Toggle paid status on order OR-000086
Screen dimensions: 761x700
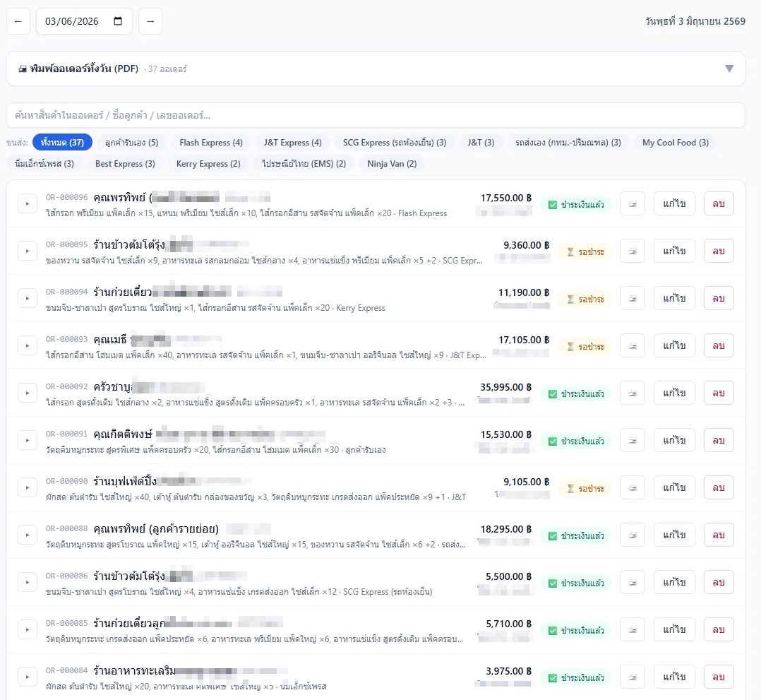(x=576, y=583)
